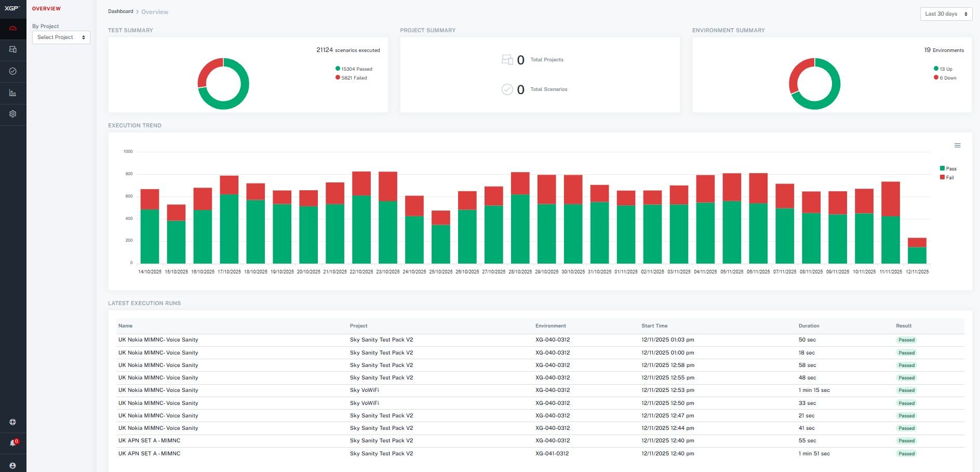980x472 pixels.
Task: Click the checkmark scenarios icon in sidebar
Action: point(13,71)
